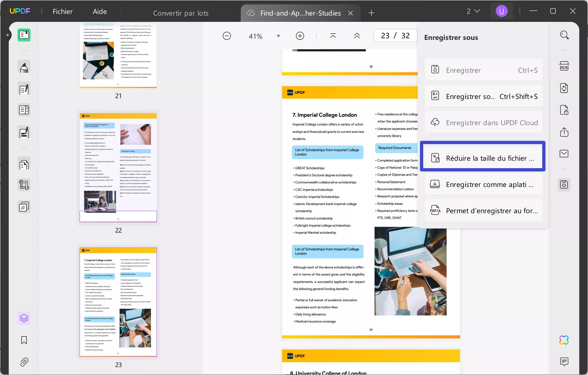
Task: Switch to Convertir par lots tab
Action: (x=181, y=13)
